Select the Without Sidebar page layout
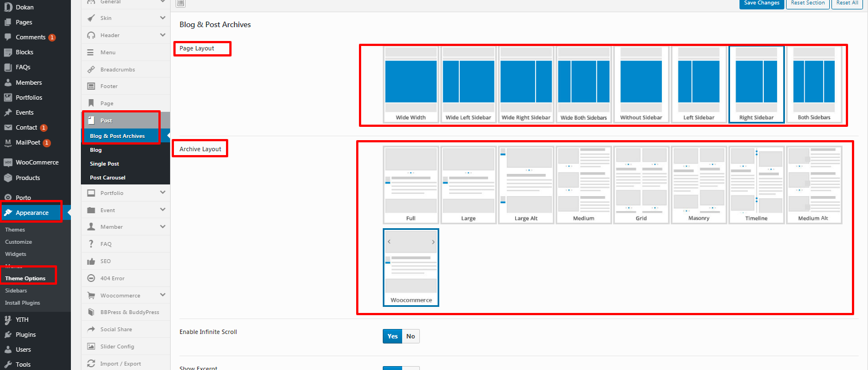Screen dimensions: 868x370 (x=641, y=84)
